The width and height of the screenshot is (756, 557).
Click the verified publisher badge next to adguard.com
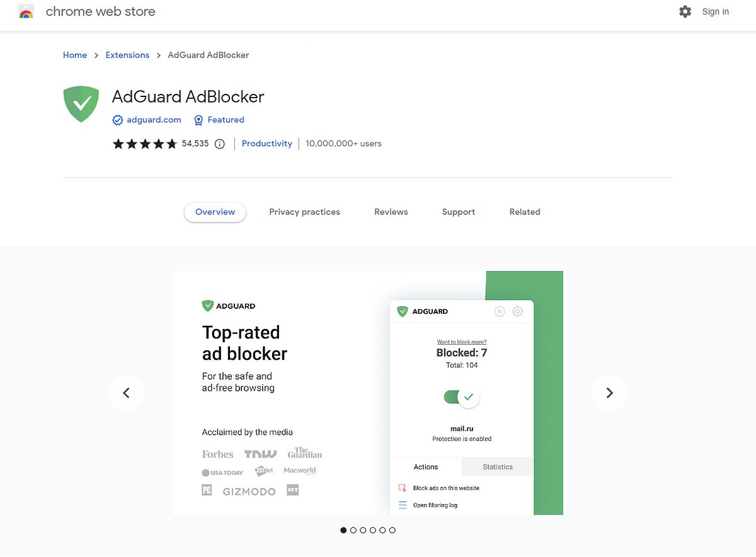coord(117,120)
